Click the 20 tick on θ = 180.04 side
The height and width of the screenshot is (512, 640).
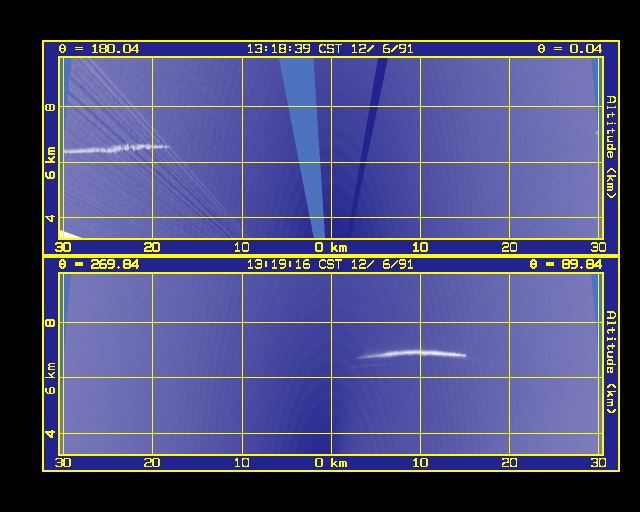152,247
